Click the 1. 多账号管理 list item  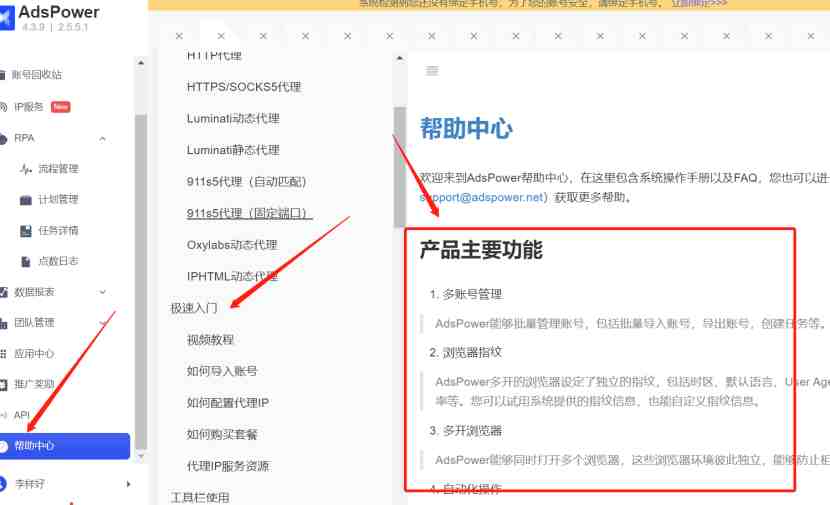[466, 294]
